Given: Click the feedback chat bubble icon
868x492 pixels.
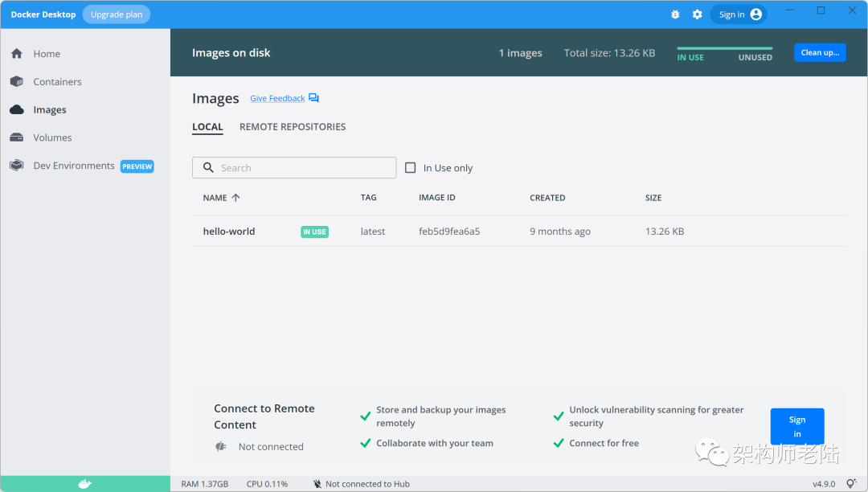Looking at the screenshot, I should [x=314, y=98].
